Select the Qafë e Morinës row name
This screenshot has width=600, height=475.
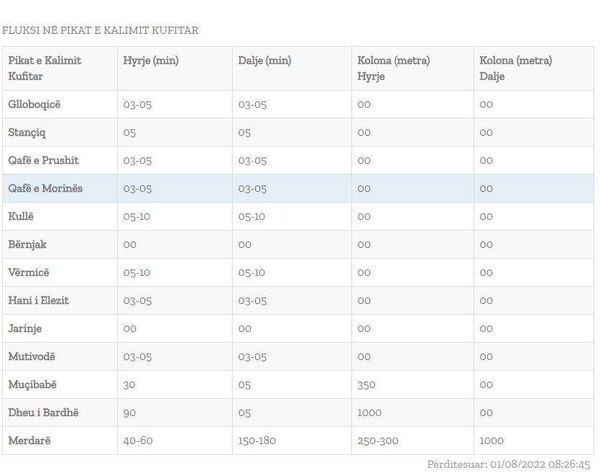45,188
